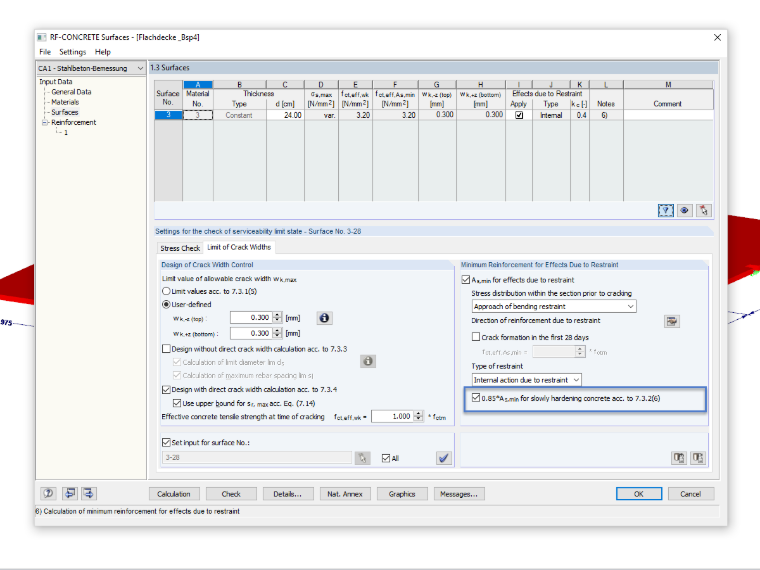This screenshot has width=760, height=570.
Task: Toggle the eye view-mode icon below the table
Action: [684, 210]
